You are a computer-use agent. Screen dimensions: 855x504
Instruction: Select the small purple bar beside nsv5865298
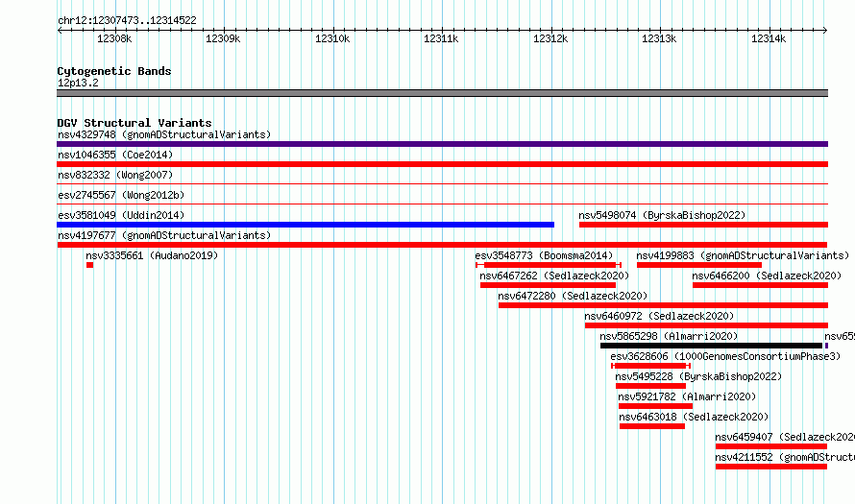pos(826,346)
